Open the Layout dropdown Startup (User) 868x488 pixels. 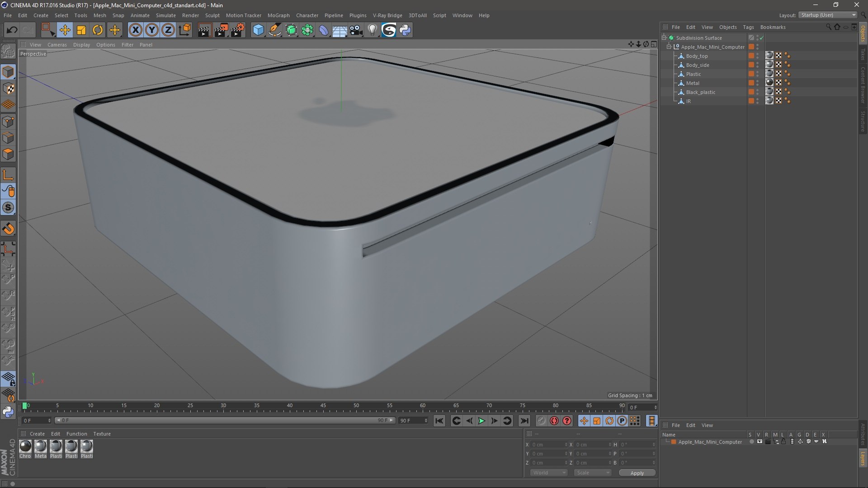click(x=828, y=15)
